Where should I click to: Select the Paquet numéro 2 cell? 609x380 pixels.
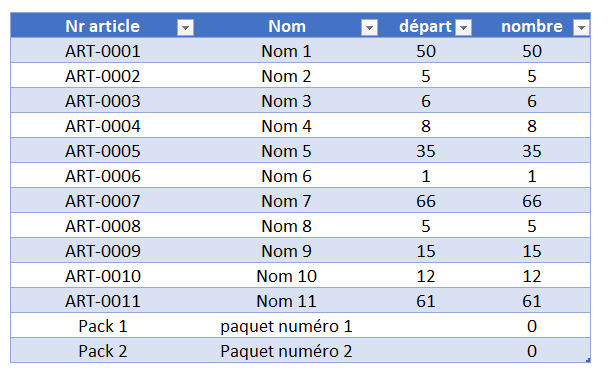[x=287, y=351]
